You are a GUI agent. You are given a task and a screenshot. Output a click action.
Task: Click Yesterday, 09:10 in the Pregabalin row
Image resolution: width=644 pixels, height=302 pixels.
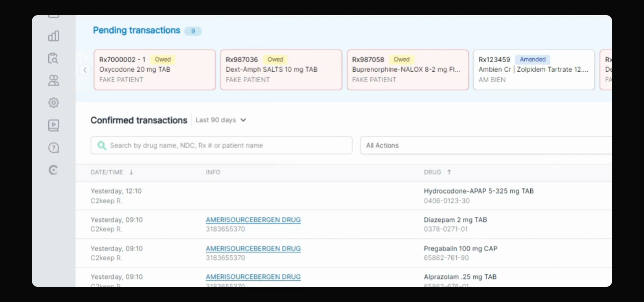point(117,249)
